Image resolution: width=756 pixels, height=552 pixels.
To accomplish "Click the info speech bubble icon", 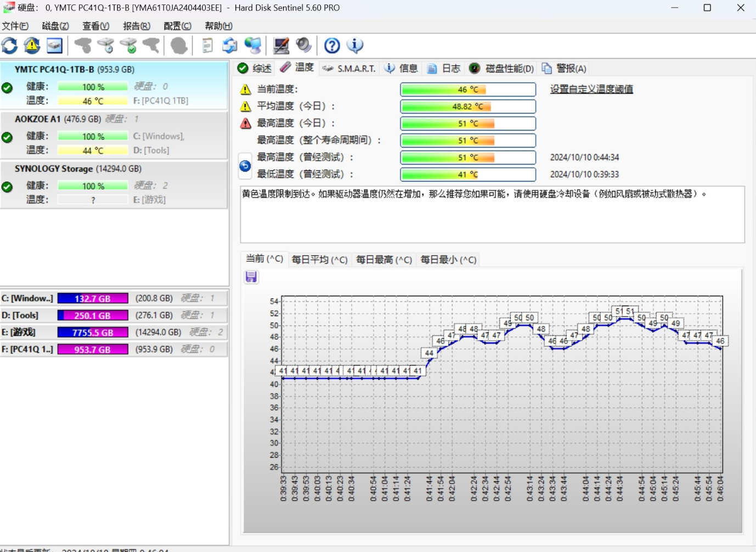I will tap(355, 46).
